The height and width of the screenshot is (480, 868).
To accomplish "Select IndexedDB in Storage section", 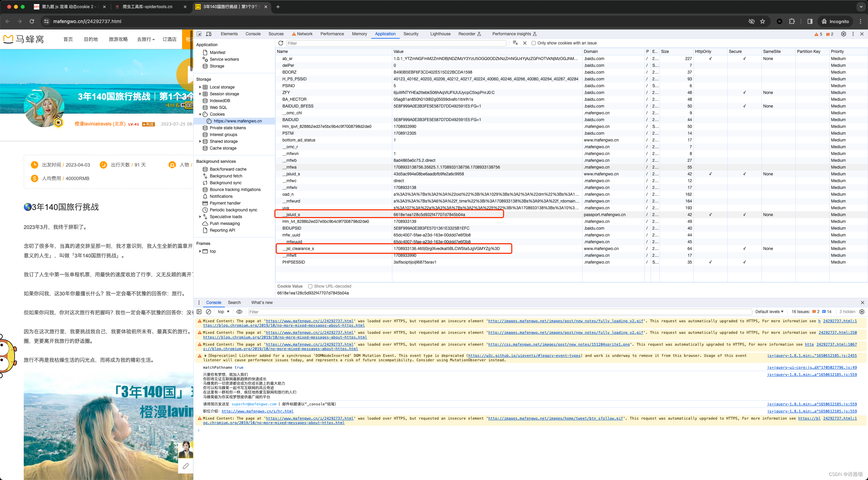I will coord(220,101).
